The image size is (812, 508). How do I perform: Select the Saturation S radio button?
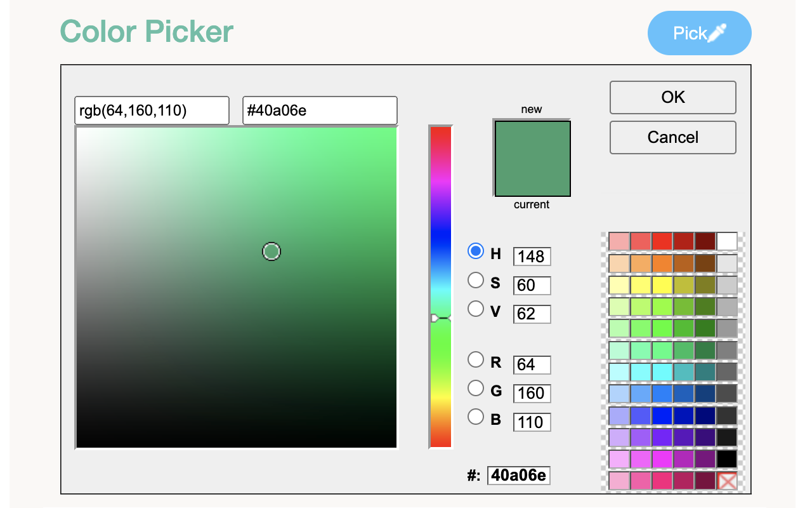pos(475,280)
